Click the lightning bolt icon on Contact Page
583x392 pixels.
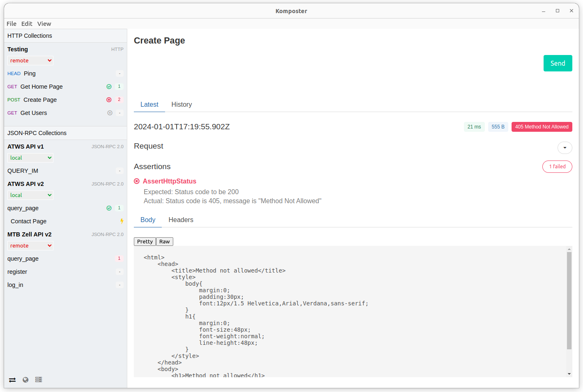[x=122, y=221]
